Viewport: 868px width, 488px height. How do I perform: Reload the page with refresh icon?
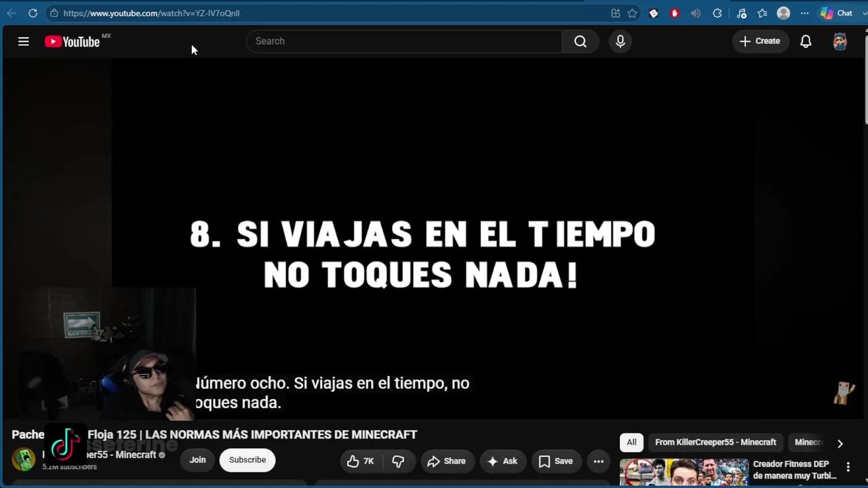click(x=33, y=13)
